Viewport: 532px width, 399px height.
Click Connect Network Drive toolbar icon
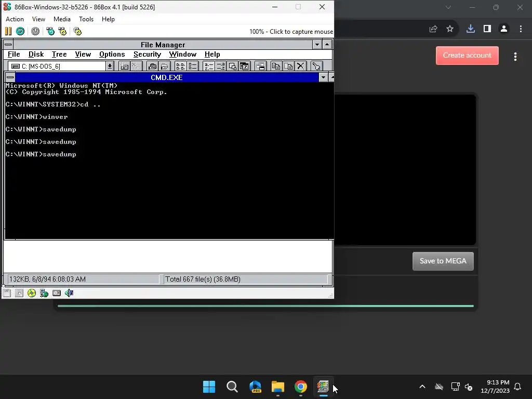coord(125,66)
